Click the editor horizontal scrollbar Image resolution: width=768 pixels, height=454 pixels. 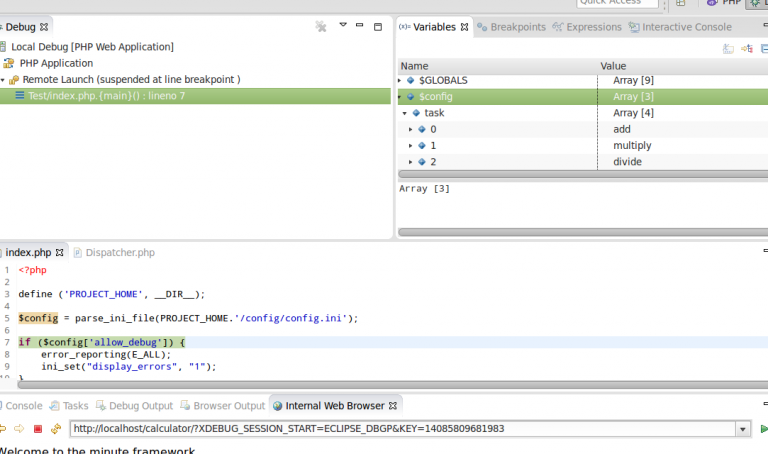click(x=393, y=385)
